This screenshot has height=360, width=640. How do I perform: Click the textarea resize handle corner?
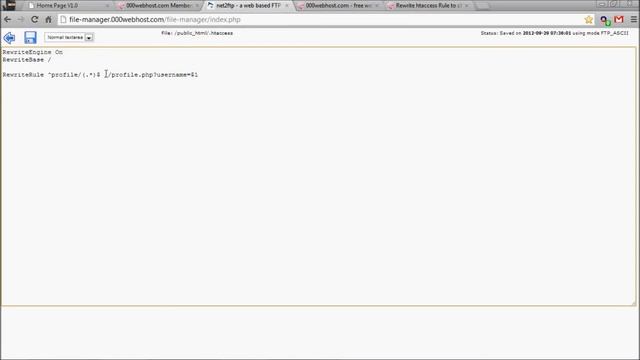pos(633,303)
